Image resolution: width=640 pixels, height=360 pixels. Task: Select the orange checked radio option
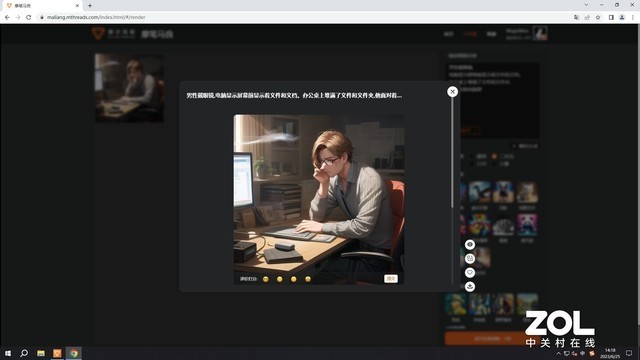(x=494, y=156)
